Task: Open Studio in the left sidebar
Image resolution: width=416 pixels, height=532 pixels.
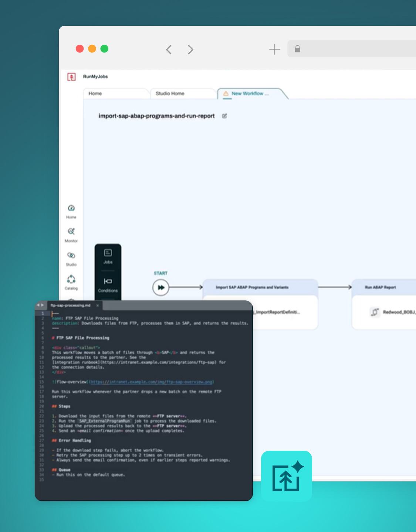Action: click(71, 259)
